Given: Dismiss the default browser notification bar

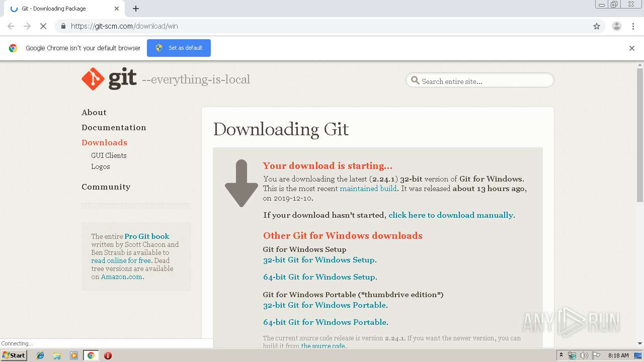Looking at the screenshot, I should tap(632, 48).
